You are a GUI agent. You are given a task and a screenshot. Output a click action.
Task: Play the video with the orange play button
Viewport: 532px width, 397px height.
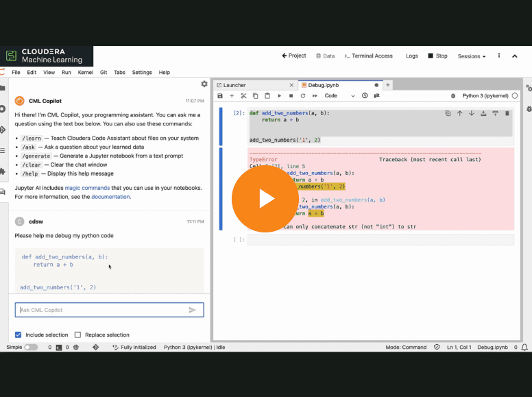point(265,199)
